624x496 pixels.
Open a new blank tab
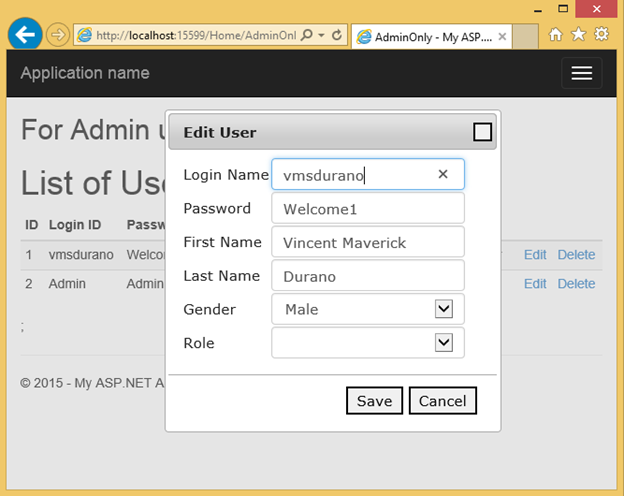(x=525, y=37)
